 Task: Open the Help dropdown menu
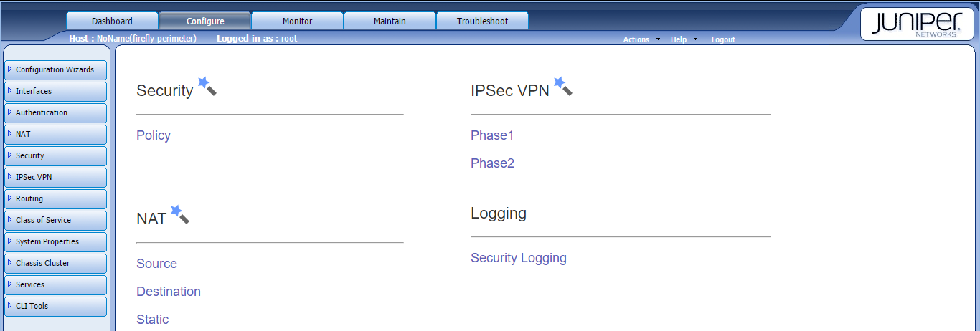(x=683, y=39)
